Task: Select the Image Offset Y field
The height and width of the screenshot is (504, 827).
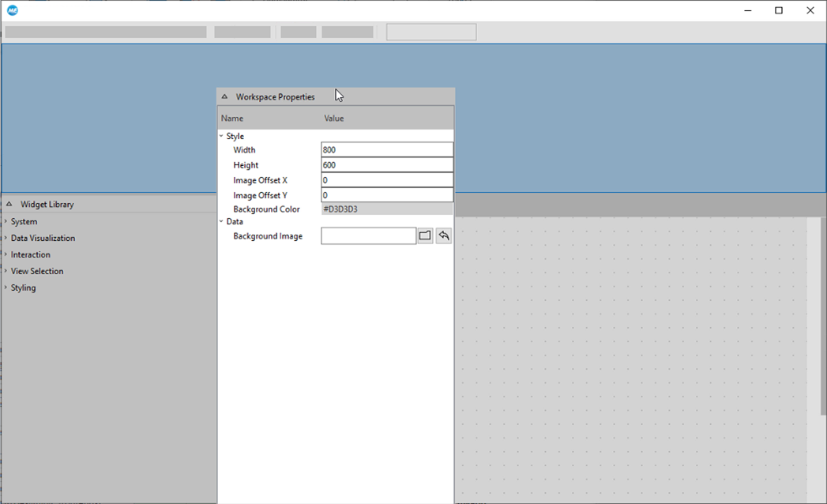Action: tap(387, 195)
